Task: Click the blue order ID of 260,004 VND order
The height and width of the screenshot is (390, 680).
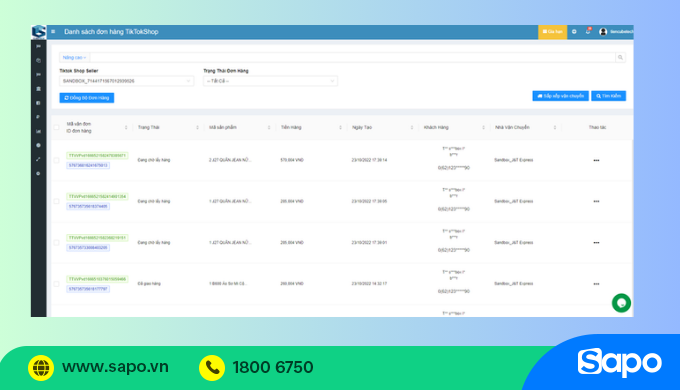Action: (88, 289)
